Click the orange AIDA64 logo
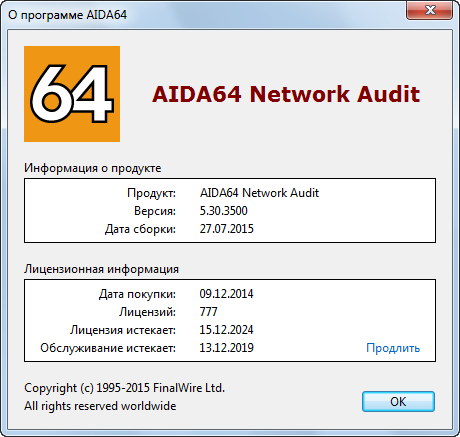 (72, 94)
